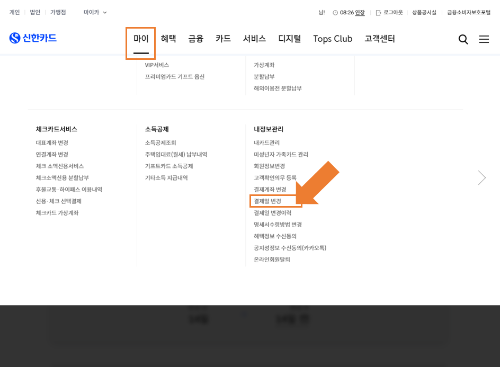This screenshot has height=367, width=500.
Task: Click the next arrow beside the menu panel
Action: coord(482,178)
